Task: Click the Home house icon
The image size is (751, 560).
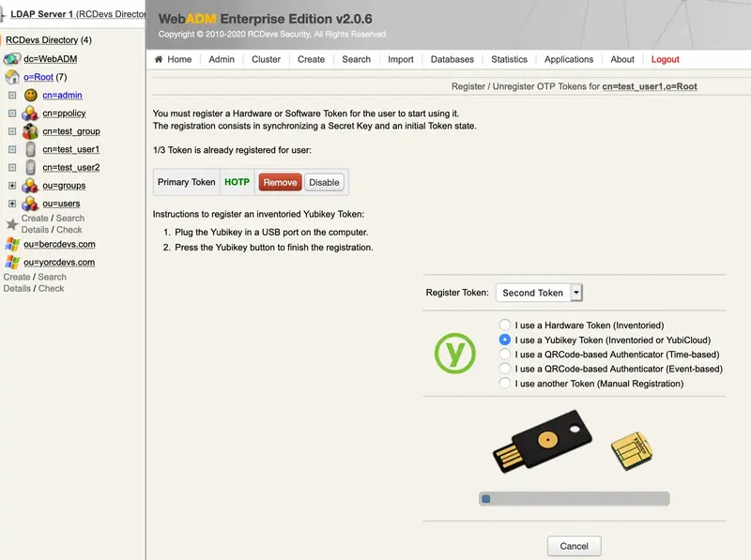Action: [159, 59]
